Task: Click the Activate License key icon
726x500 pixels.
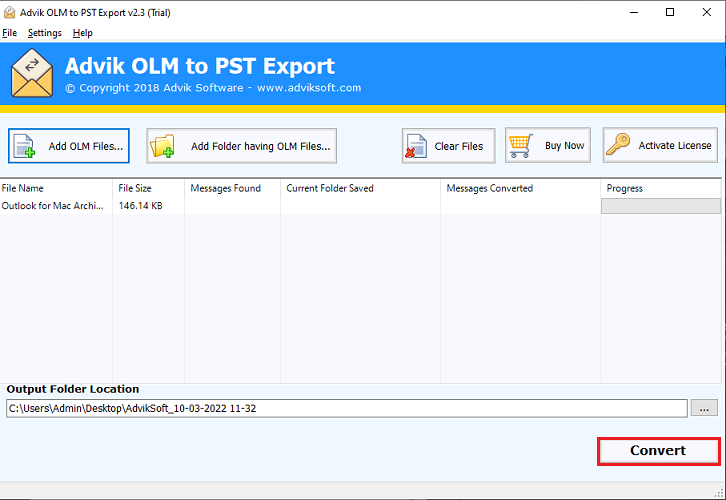Action: 618,145
